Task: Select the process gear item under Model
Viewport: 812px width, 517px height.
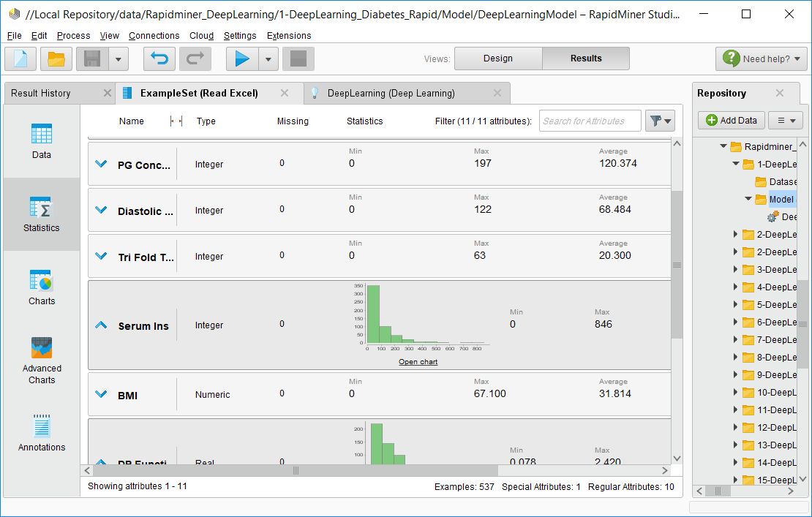Action: pyautogui.click(x=781, y=217)
